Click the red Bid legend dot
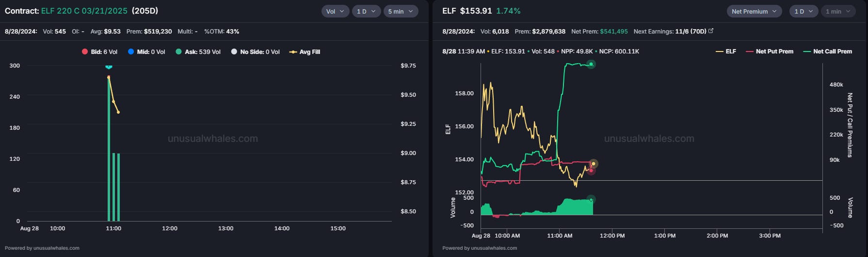Viewport: 868px width, 257px height. click(x=85, y=52)
